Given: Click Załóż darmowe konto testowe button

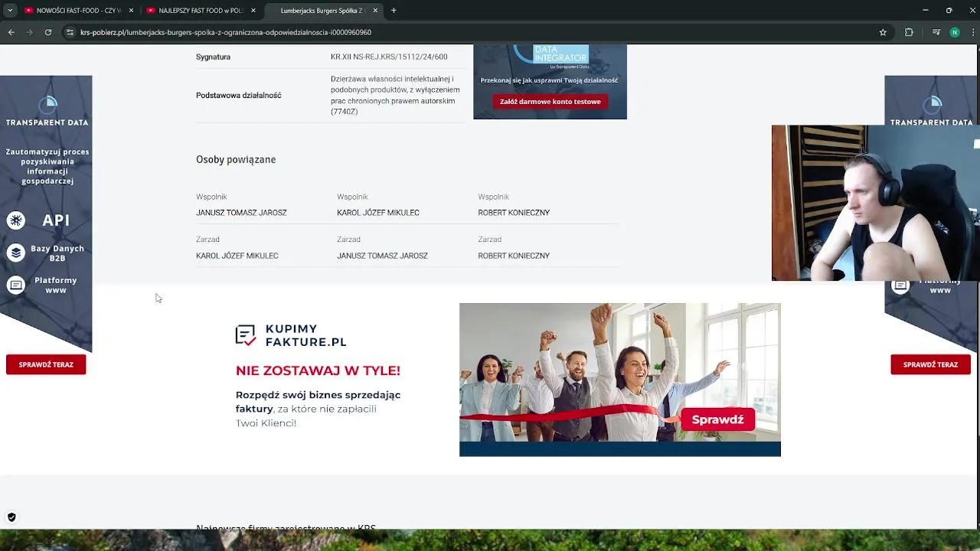Looking at the screenshot, I should coord(550,101).
